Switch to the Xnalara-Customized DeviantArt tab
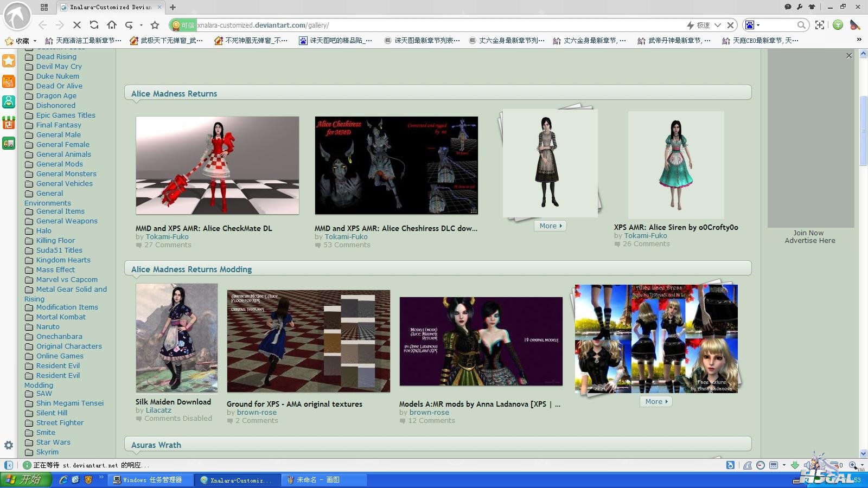The height and width of the screenshot is (488, 868). click(110, 7)
